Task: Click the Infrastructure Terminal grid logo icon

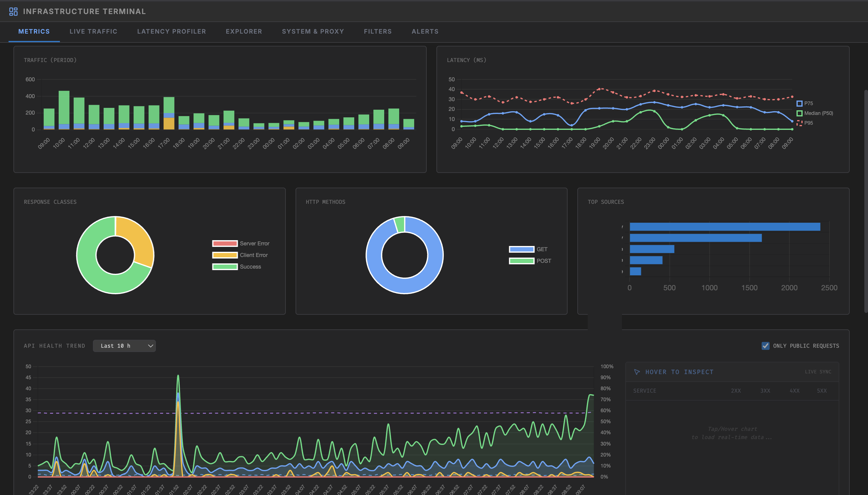Action: point(13,12)
